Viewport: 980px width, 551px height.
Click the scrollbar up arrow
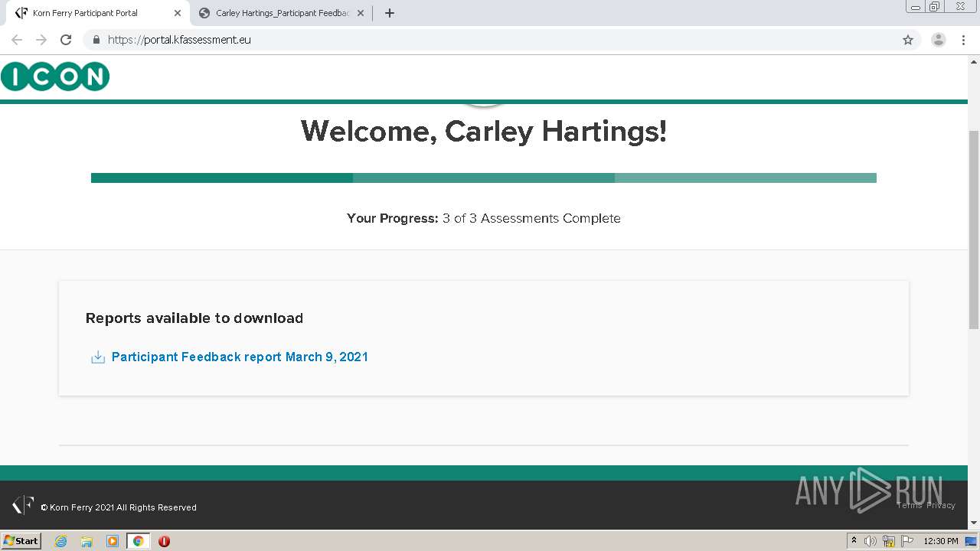974,60
